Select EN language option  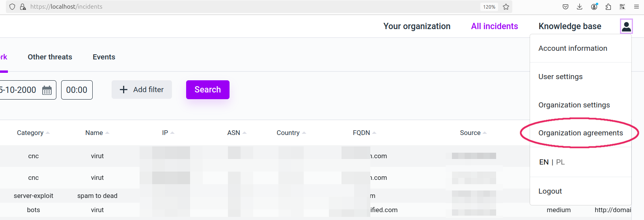544,162
